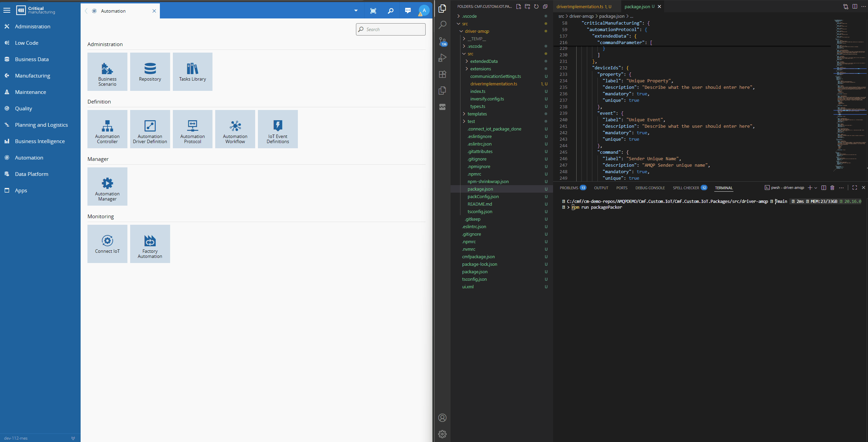Open VS Code Source Control view

click(442, 41)
